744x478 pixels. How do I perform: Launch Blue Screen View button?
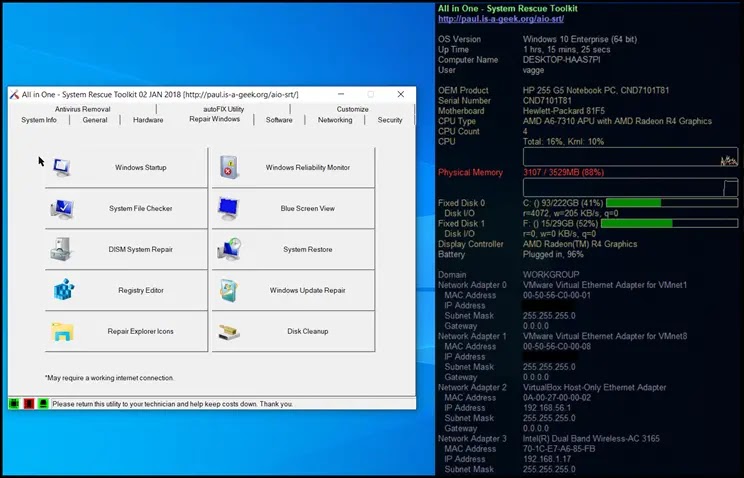293,208
